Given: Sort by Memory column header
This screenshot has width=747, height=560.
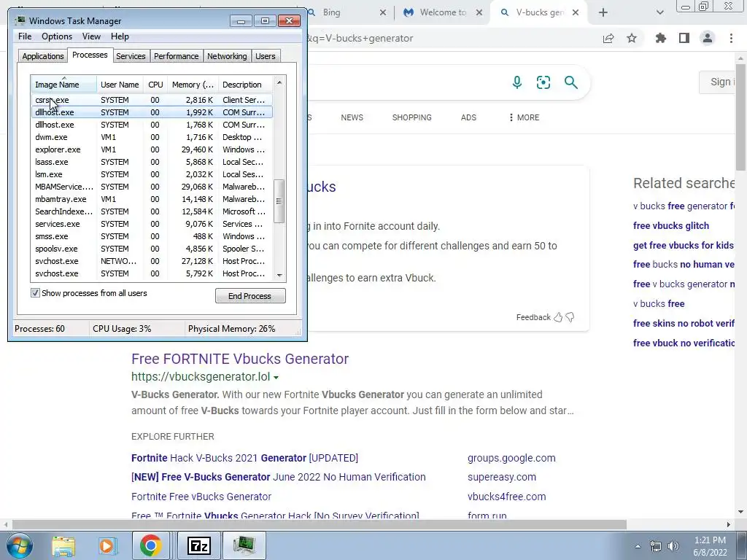Looking at the screenshot, I should (193, 85).
